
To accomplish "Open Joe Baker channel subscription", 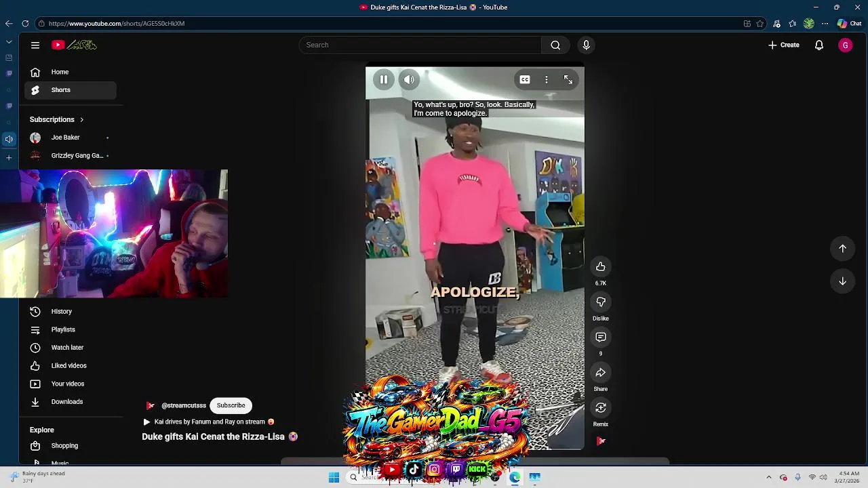I will click(x=71, y=138).
